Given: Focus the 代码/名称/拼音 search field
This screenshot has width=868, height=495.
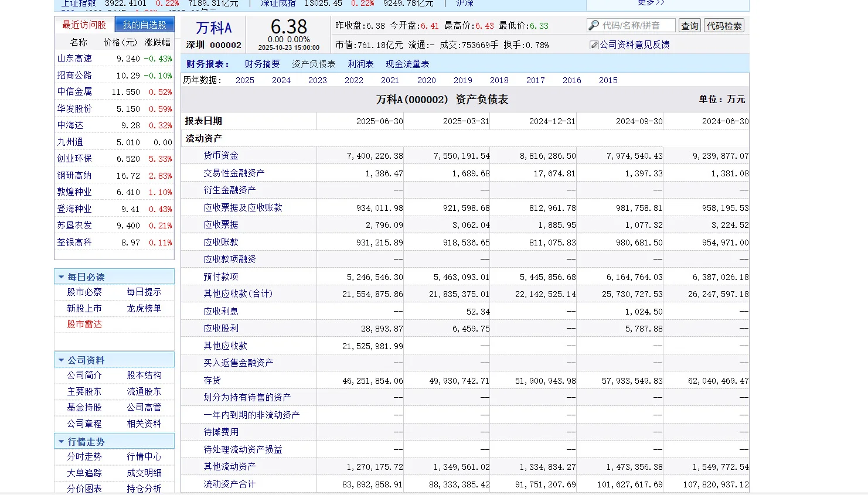Looking at the screenshot, I should (x=631, y=26).
